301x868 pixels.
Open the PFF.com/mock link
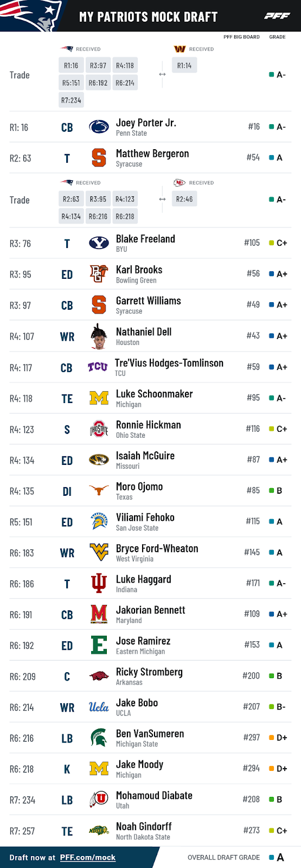pyautogui.click(x=87, y=858)
